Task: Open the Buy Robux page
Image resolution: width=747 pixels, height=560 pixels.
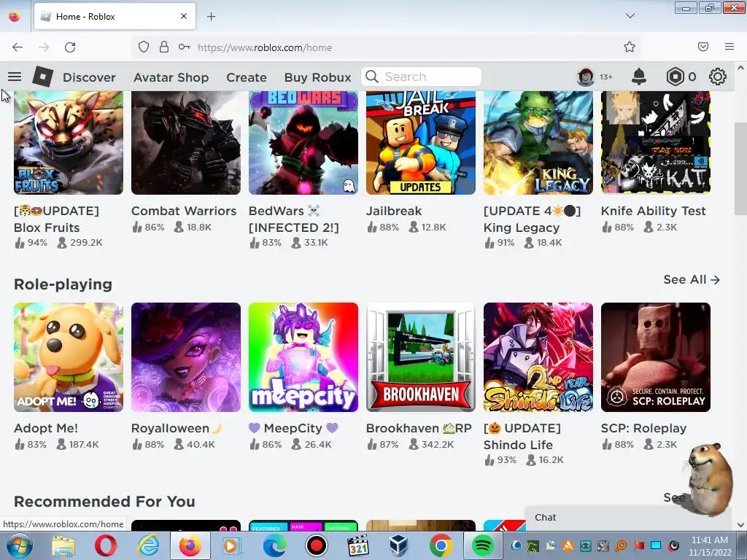Action: point(318,77)
